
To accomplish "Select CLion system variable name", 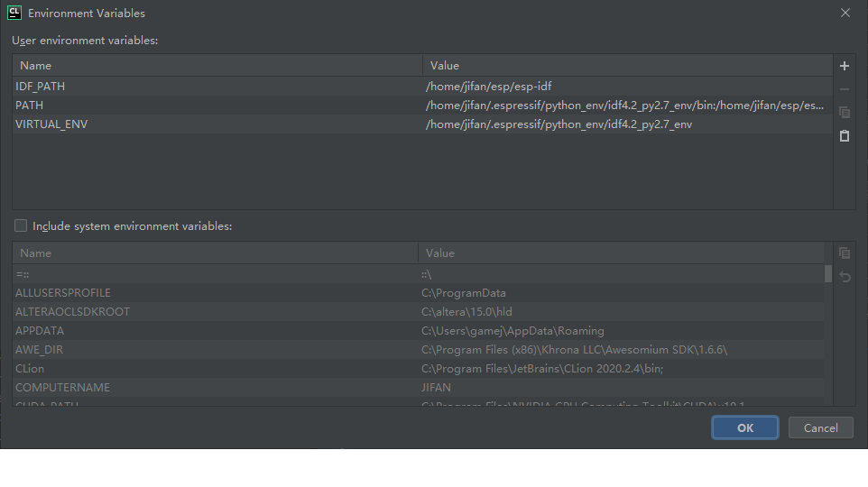I will (30, 369).
